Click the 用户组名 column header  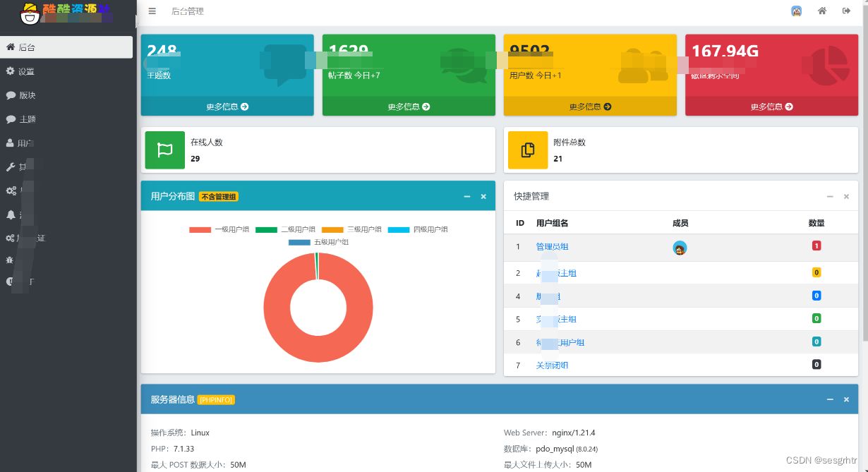tap(553, 223)
